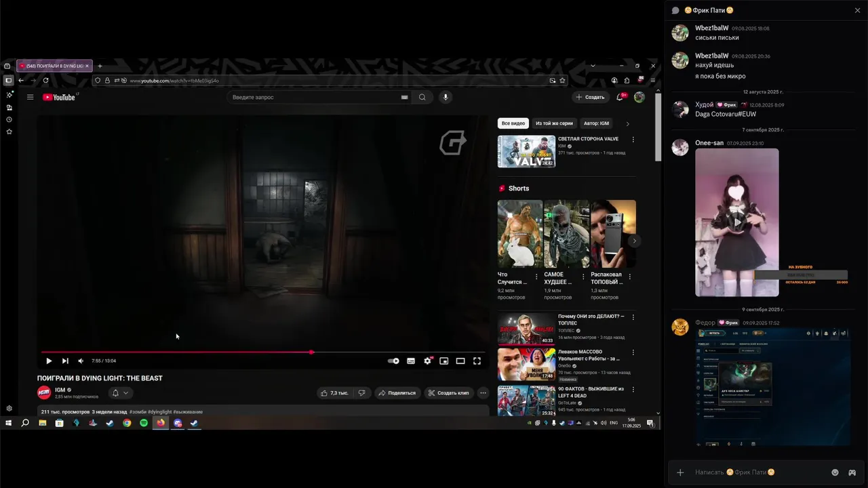This screenshot has height=488, width=868.
Task: Open the bookmarks sidebar star icon
Action: (x=9, y=131)
